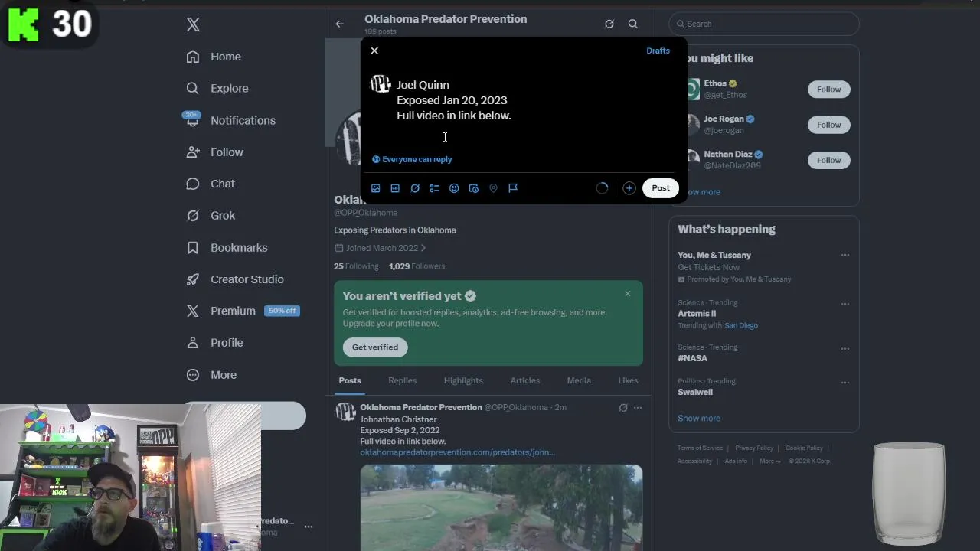The height and width of the screenshot is (551, 980).
Task: Add media with the image icon
Action: click(x=376, y=188)
